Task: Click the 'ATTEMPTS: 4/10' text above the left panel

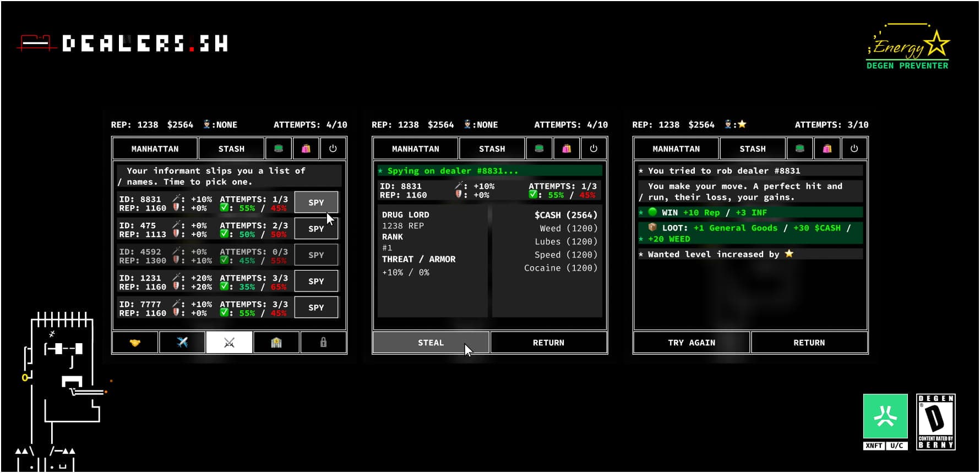Action: (x=311, y=125)
